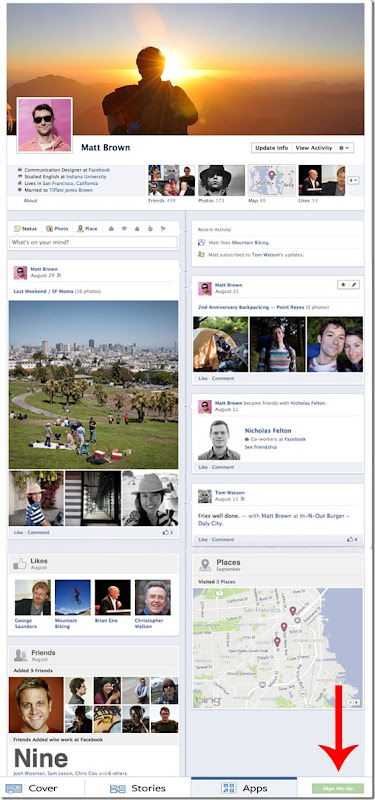Click the work life event icon
This screenshot has height=800, width=375.
(111, 229)
